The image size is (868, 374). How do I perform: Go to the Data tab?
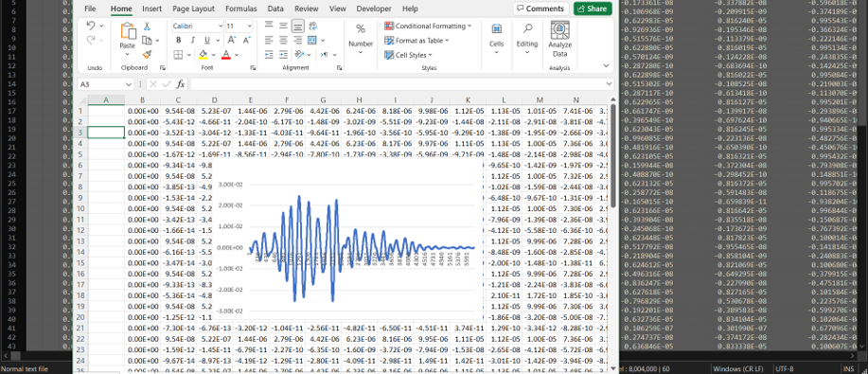point(275,9)
